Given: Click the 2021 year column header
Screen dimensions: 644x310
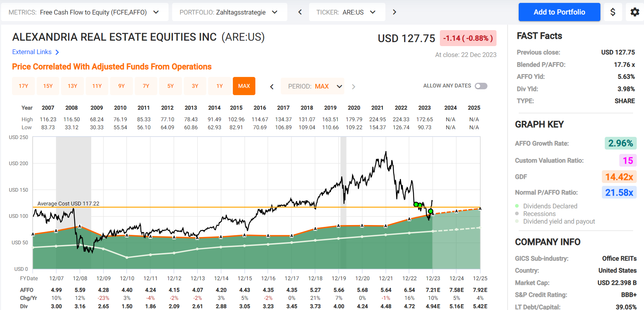Looking at the screenshot, I should click(377, 108).
